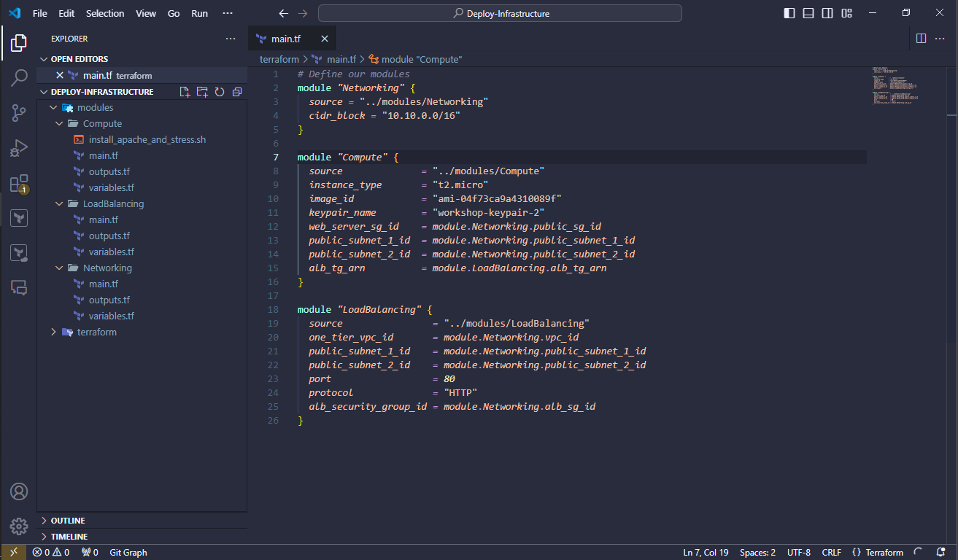
Task: Collapse the LoadBalancing folder
Action: (142, 203)
